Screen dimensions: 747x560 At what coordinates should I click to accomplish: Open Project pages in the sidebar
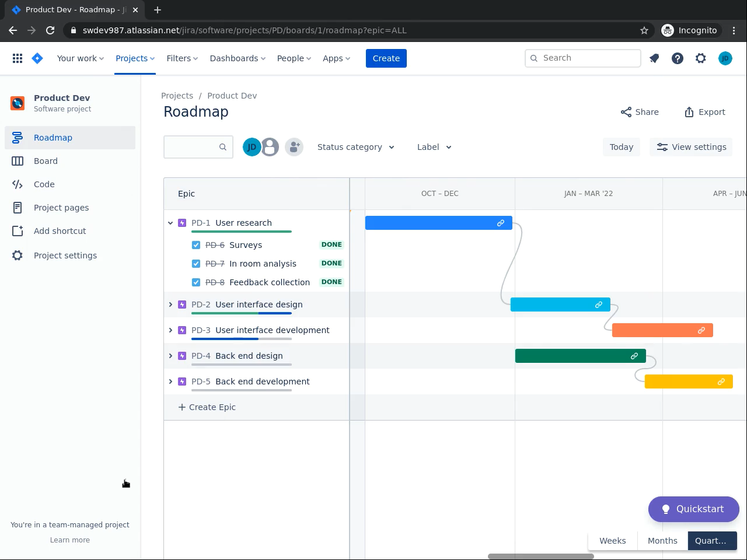pyautogui.click(x=70, y=208)
